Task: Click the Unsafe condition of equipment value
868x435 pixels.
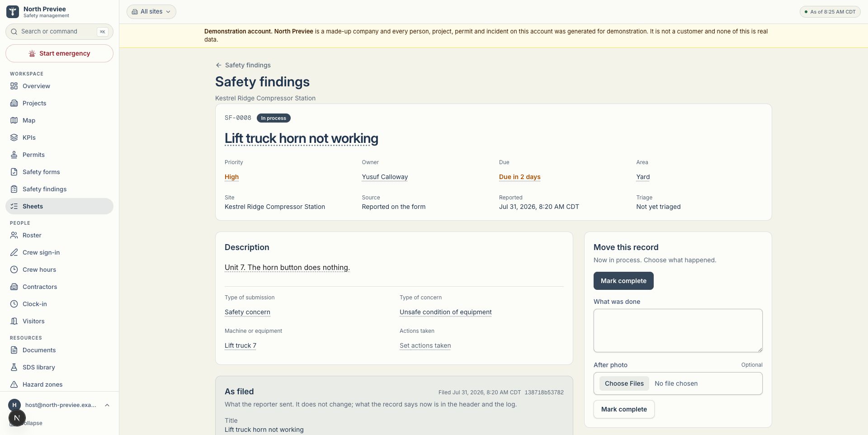Action: [445, 312]
